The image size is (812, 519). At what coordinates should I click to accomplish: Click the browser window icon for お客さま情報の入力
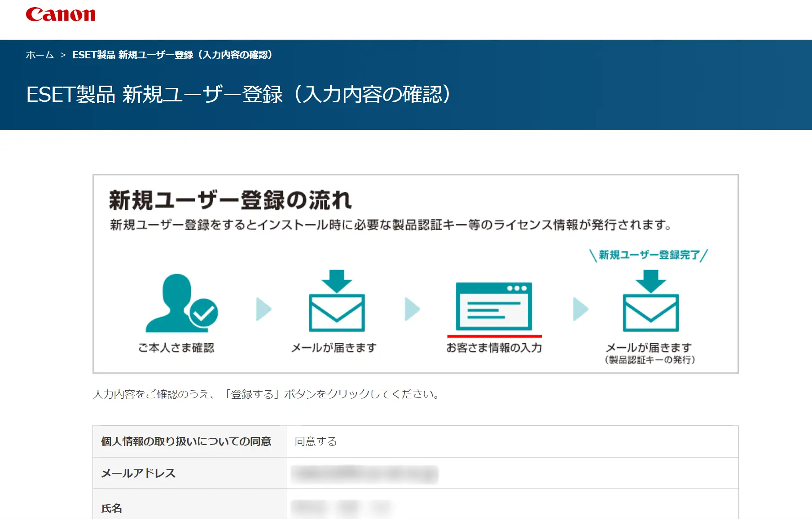click(494, 306)
